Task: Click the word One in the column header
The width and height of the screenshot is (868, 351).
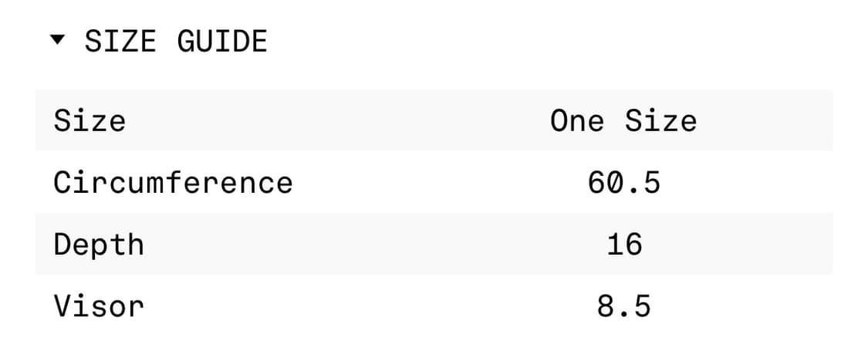Action: (576, 121)
